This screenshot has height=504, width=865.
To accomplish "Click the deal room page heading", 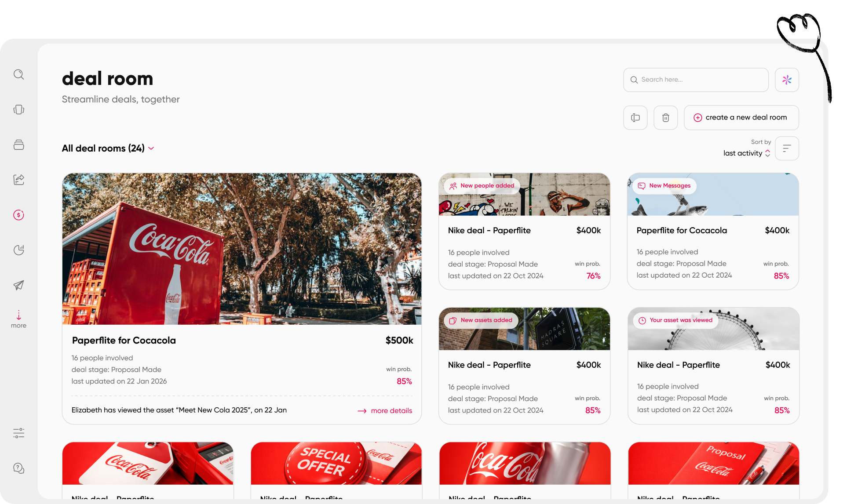I will (x=107, y=79).
